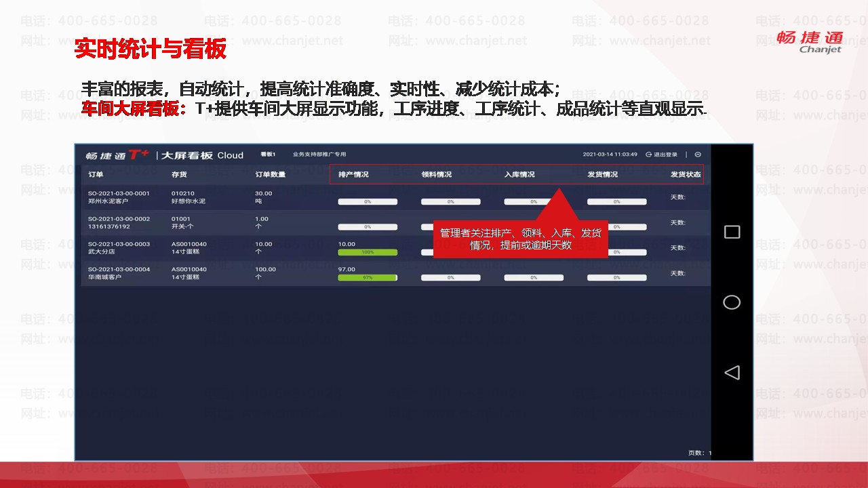Click scheduled quantity 97.00 above the 97% bar

tap(347, 269)
